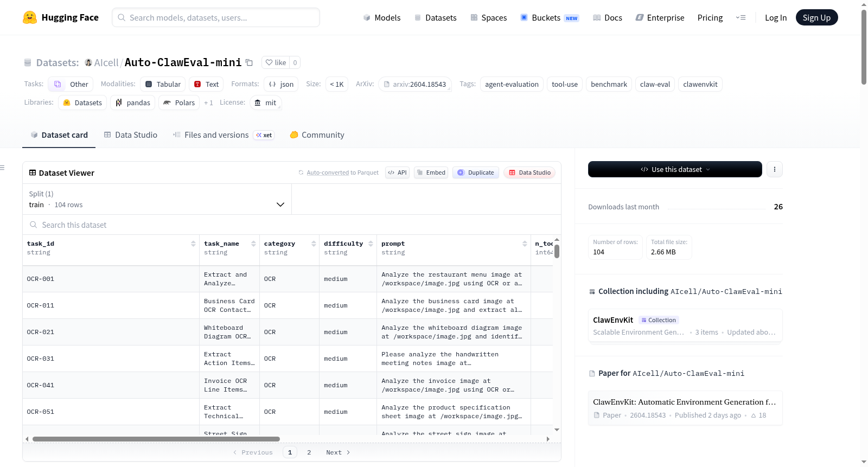Expand the +1 more libraries

(x=208, y=103)
